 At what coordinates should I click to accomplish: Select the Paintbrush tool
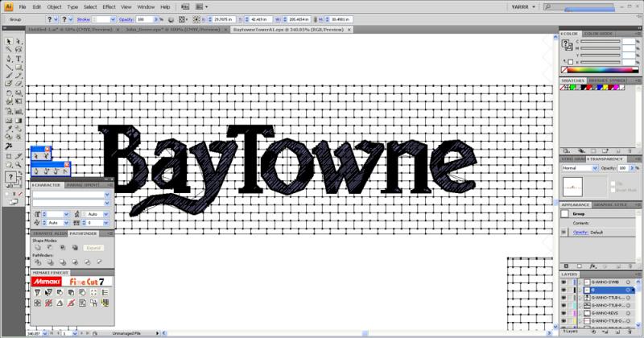(x=9, y=76)
